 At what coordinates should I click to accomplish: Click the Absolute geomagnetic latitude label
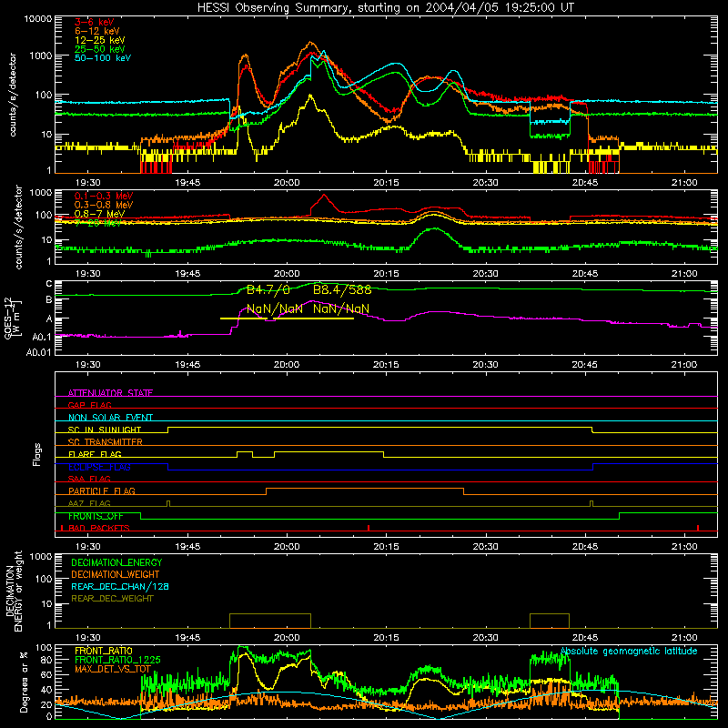[629, 651]
